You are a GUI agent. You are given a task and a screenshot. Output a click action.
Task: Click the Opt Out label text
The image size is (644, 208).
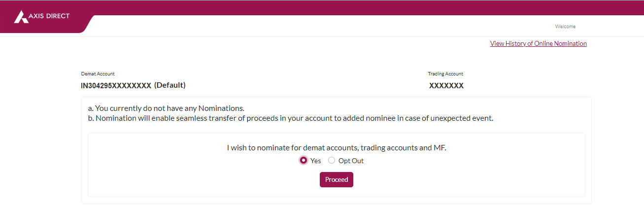pos(351,161)
